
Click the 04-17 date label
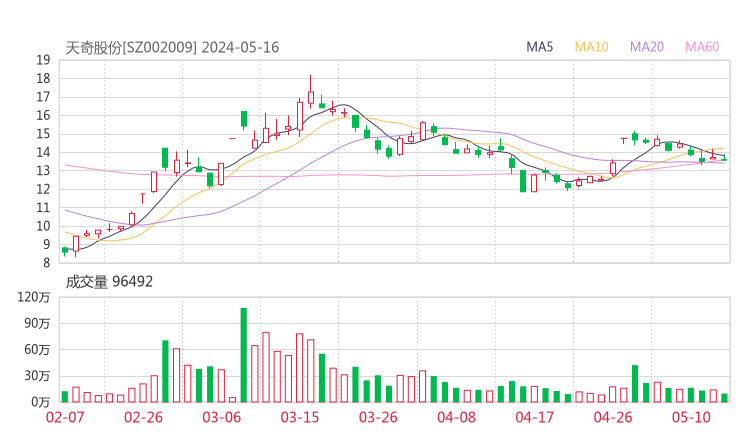click(x=535, y=417)
